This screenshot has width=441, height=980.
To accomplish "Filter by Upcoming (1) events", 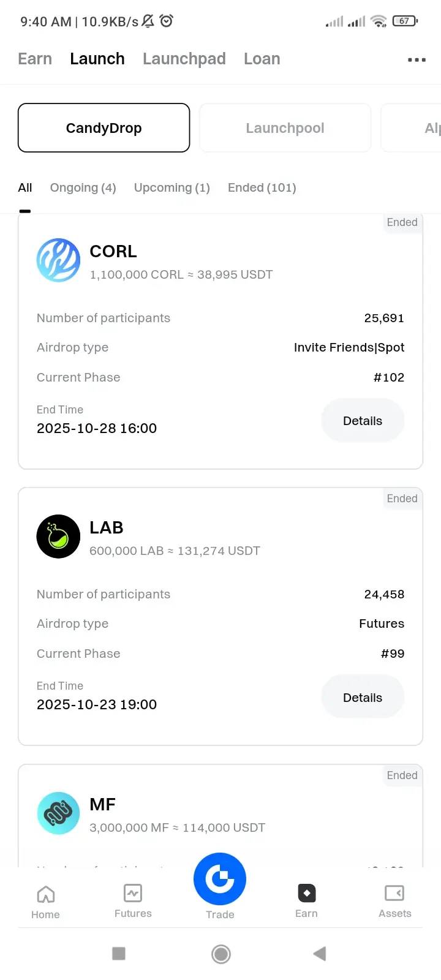I will (x=172, y=187).
